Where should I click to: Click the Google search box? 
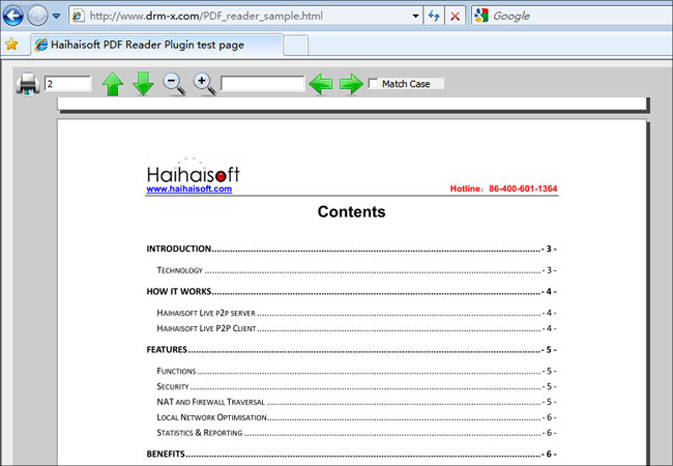572,16
